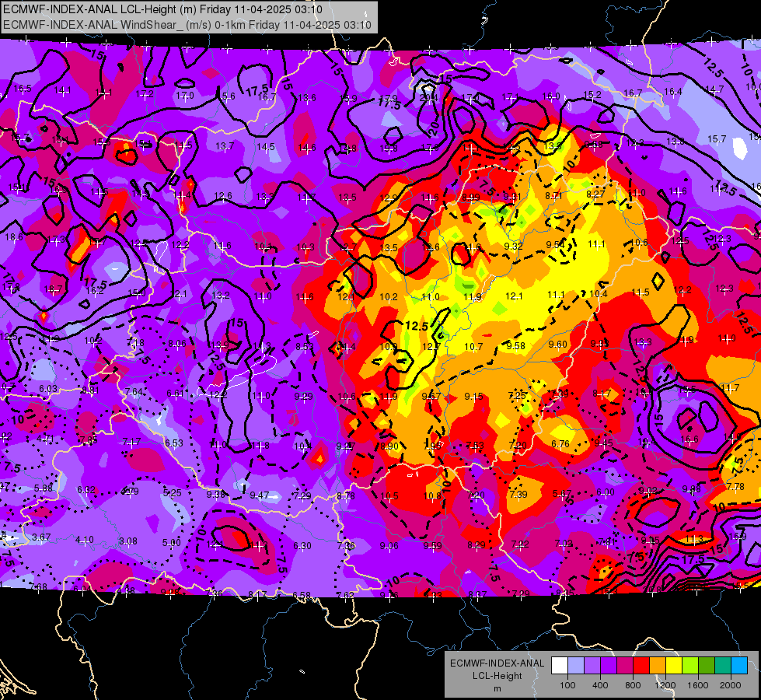Click the grid value '9.60' on map
The height and width of the screenshot is (700, 761).
click(557, 344)
